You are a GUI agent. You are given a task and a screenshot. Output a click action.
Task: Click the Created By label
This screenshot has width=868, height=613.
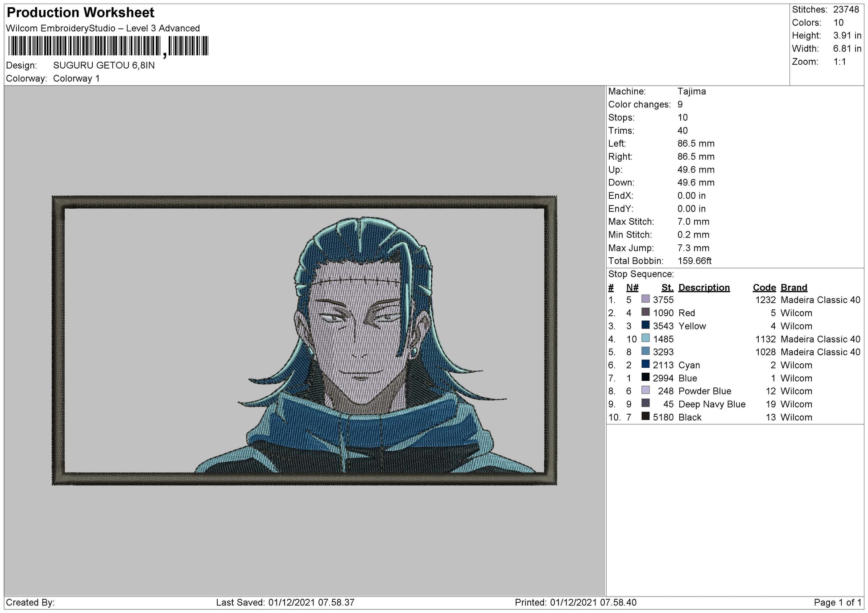click(x=30, y=603)
